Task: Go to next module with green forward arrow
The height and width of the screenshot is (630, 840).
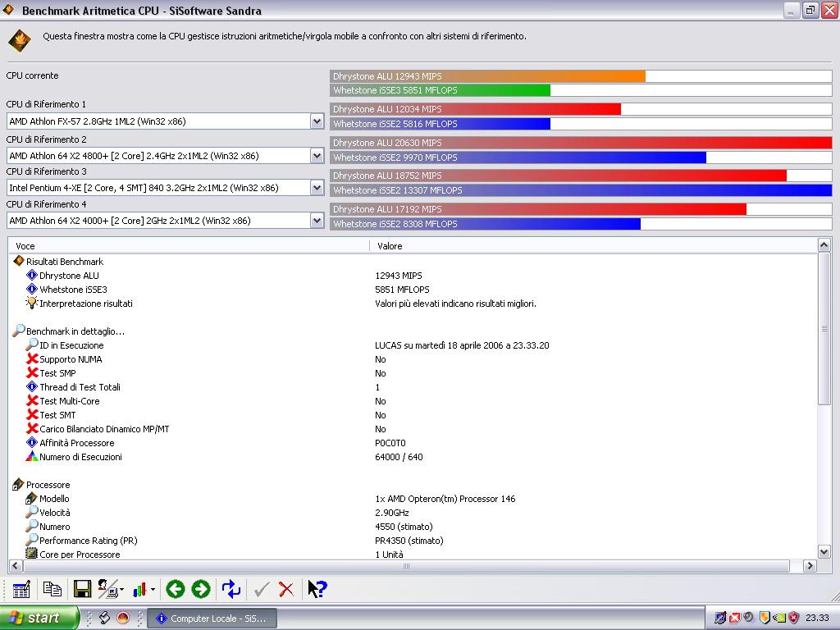Action: click(x=201, y=589)
